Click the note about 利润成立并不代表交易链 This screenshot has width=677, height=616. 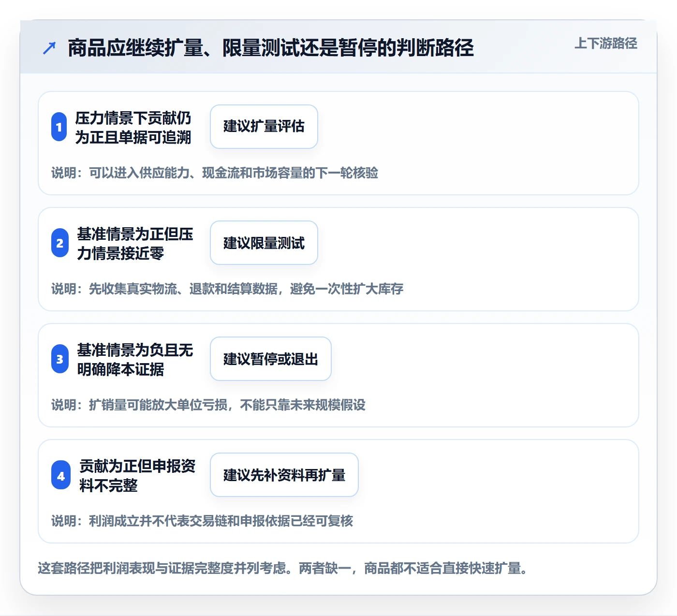202,521
